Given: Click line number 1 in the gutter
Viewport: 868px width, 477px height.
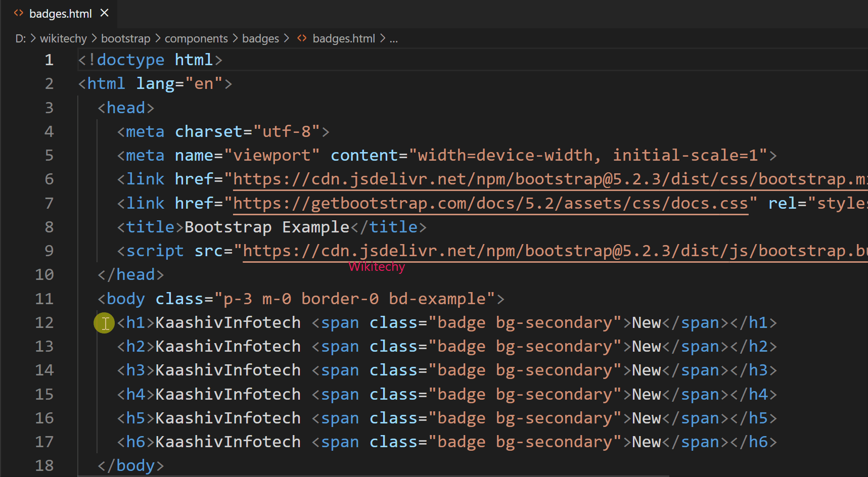Looking at the screenshot, I should [x=49, y=59].
